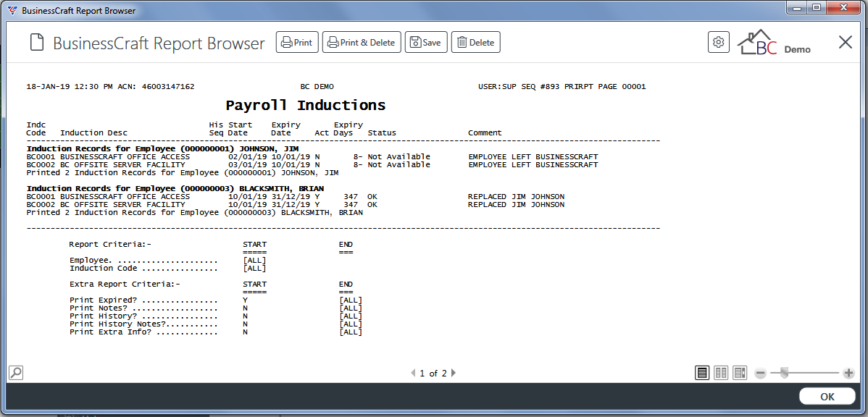Click start date "02/01/19"
The width and height of the screenshot is (868, 417).
point(248,157)
